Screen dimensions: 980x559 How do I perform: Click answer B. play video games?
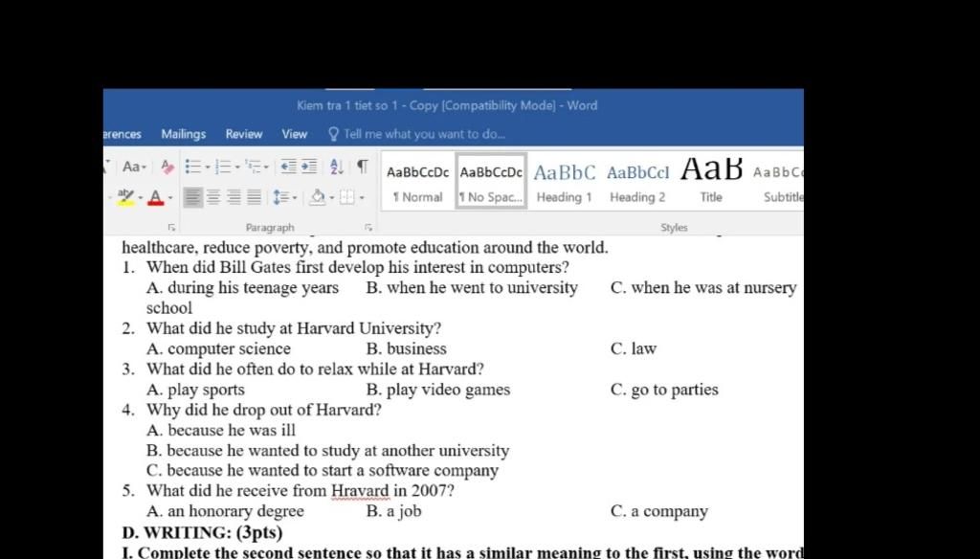coord(438,390)
